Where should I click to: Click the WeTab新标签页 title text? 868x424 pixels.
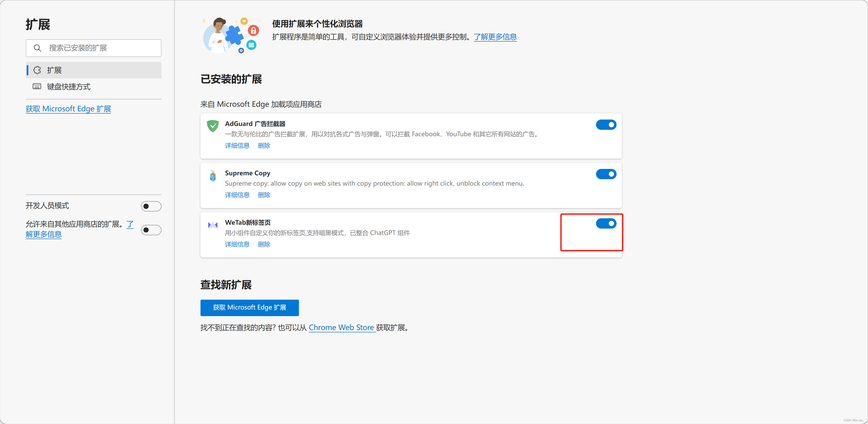coord(248,223)
